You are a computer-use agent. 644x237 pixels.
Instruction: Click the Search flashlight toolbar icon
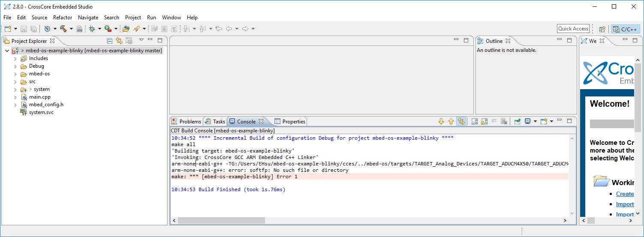click(136, 29)
